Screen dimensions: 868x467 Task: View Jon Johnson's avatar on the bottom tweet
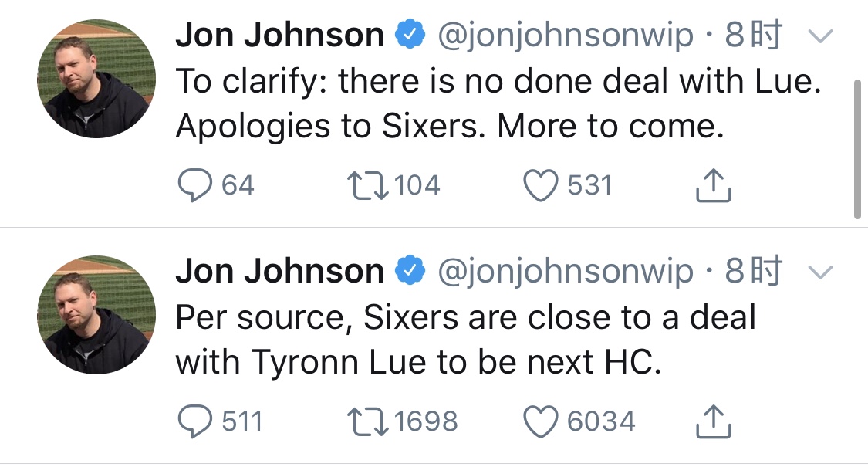[96, 314]
